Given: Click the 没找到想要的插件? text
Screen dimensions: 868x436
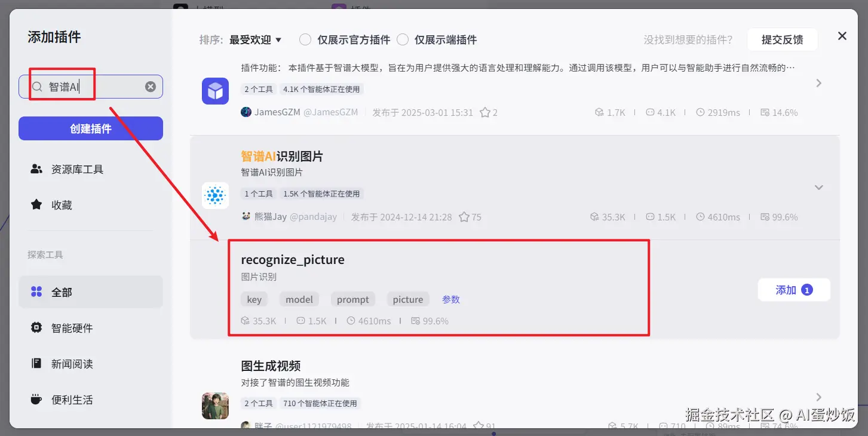Looking at the screenshot, I should (x=688, y=40).
